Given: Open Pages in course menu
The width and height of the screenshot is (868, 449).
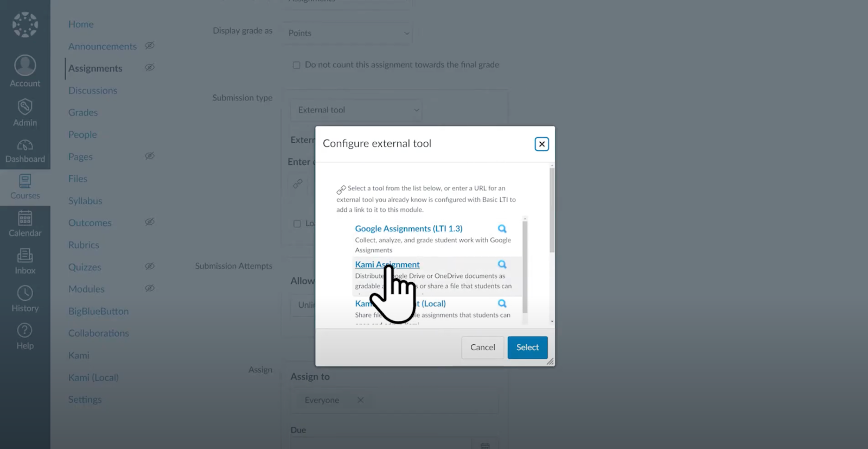Looking at the screenshot, I should (80, 157).
